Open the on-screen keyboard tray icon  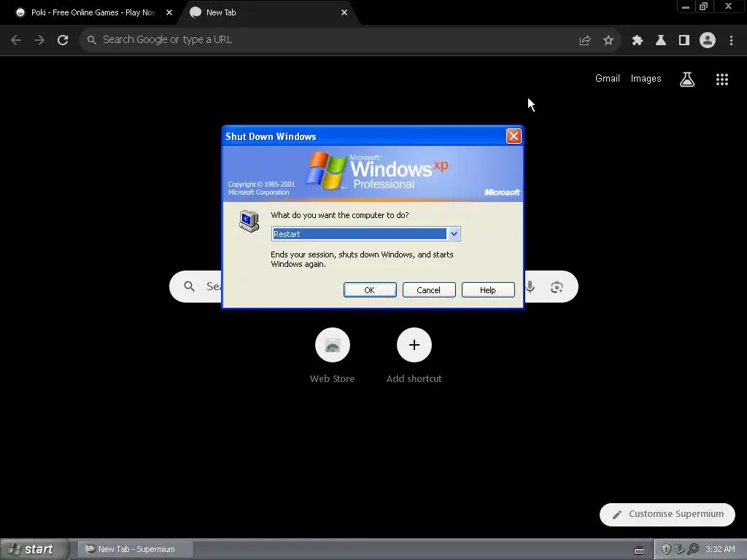tap(639, 550)
